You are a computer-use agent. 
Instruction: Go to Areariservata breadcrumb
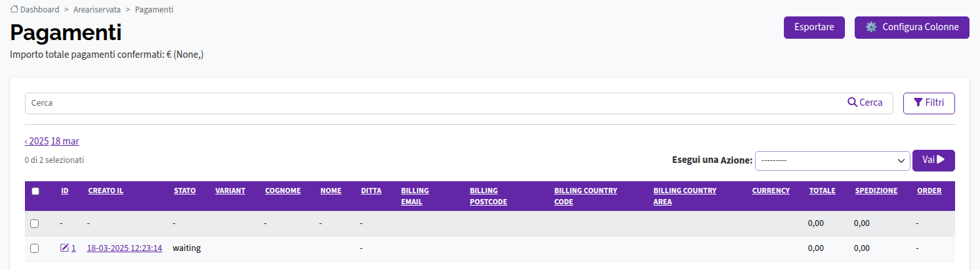(x=97, y=10)
